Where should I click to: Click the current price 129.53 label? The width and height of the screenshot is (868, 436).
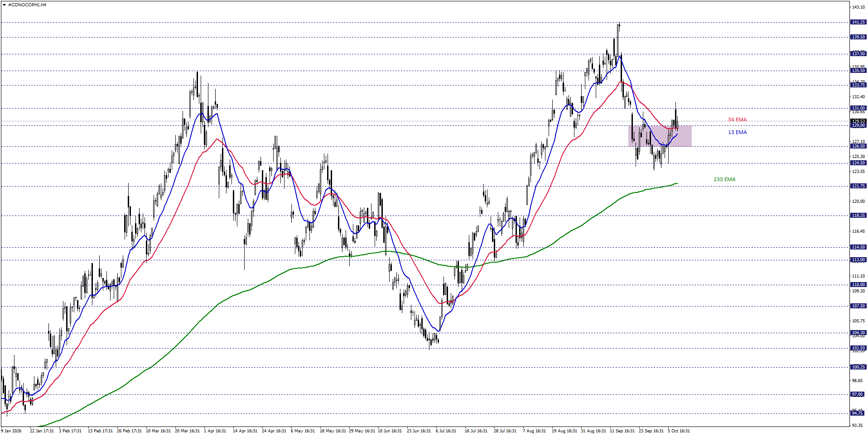click(x=858, y=121)
